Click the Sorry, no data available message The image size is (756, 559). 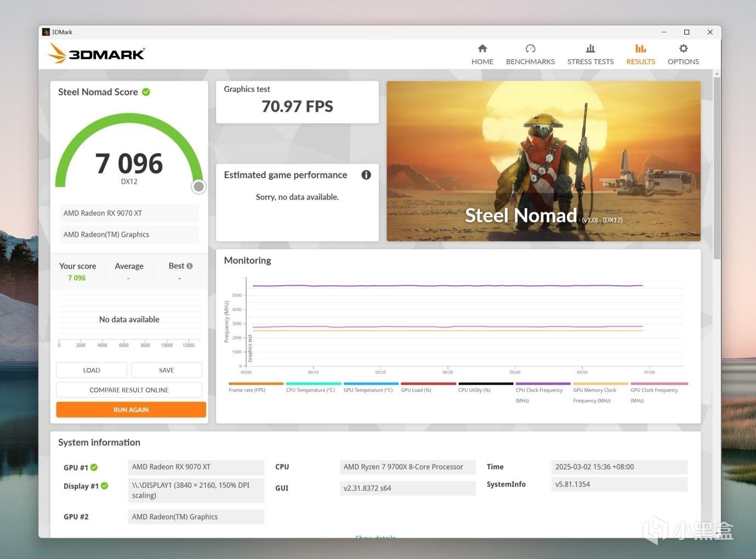(x=297, y=197)
